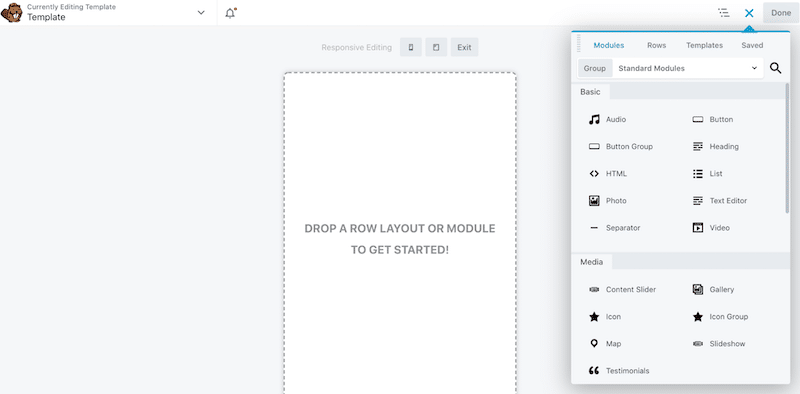Select the Separator module icon

(594, 228)
